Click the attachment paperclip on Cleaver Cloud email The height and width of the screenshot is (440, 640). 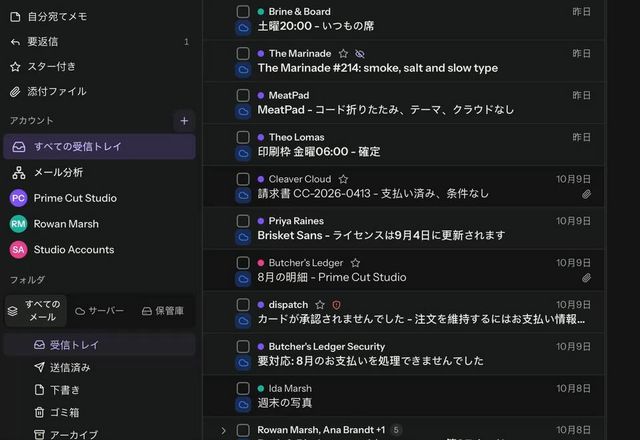tap(586, 195)
